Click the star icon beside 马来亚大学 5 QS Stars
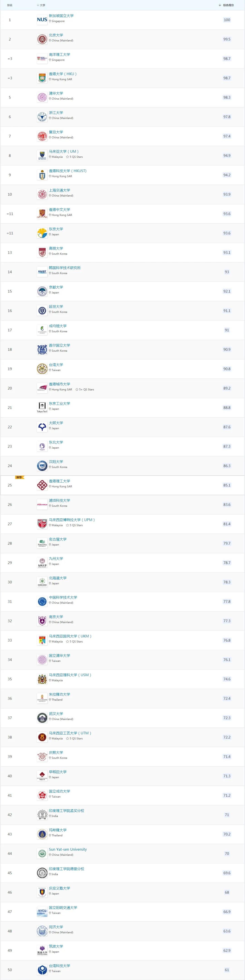The width and height of the screenshot is (245, 980). click(68, 157)
